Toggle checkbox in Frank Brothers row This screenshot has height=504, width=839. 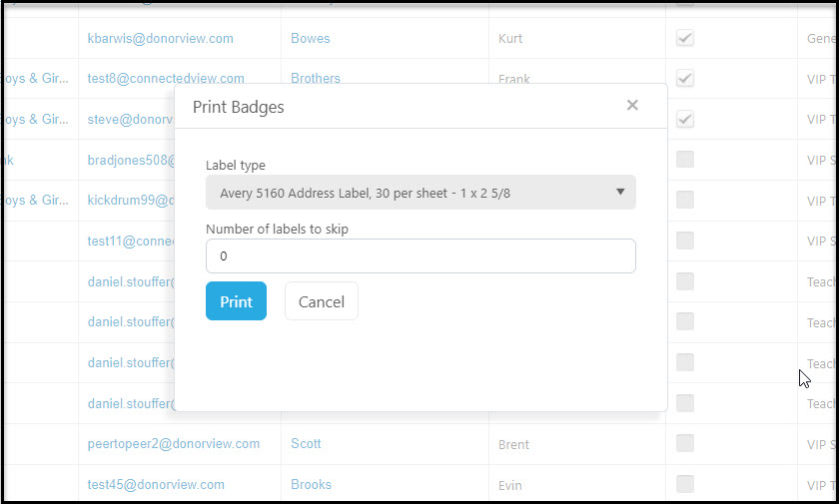coord(685,79)
